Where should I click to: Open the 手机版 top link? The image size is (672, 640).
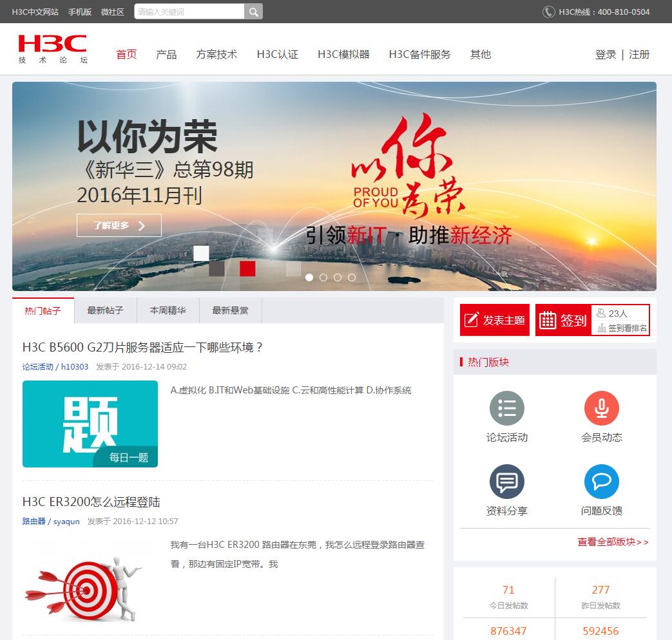pyautogui.click(x=80, y=12)
